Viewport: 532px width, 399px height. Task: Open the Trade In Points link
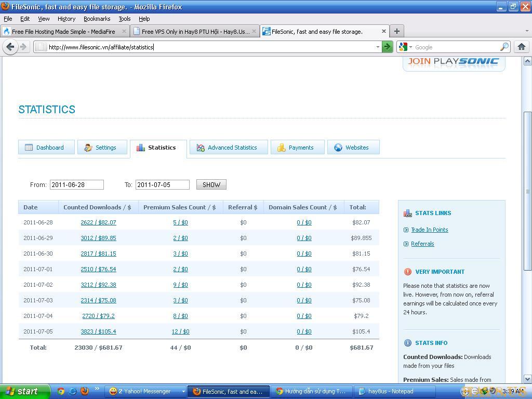pyautogui.click(x=430, y=230)
